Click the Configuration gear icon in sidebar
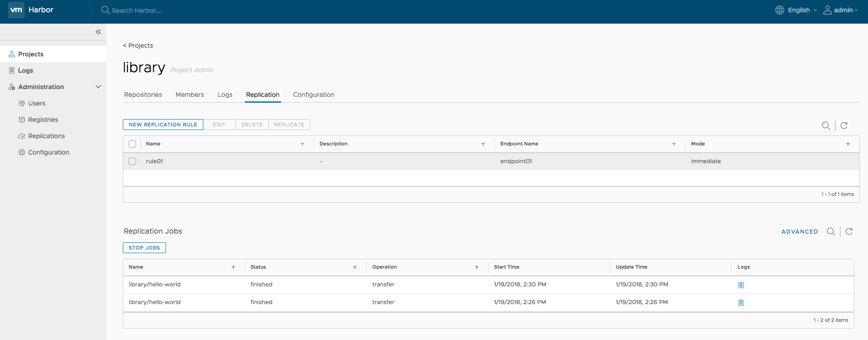 tap(22, 152)
